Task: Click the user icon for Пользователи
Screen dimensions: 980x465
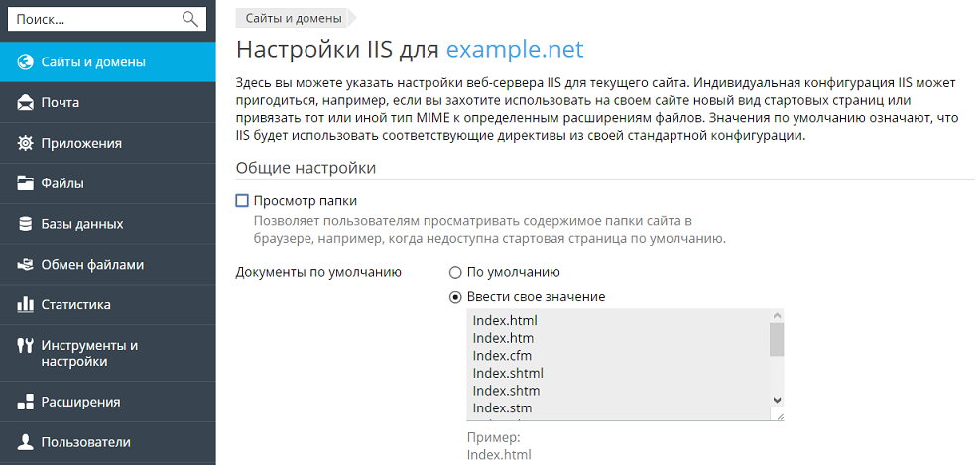Action: 26,442
